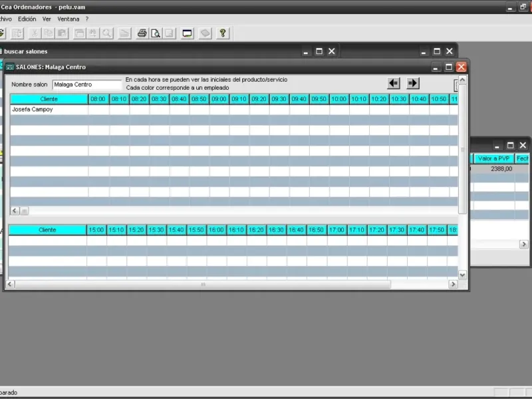This screenshot has width=532, height=399.
Task: Click the SALONES window vertical scroll down arrow
Action: pyautogui.click(x=462, y=275)
